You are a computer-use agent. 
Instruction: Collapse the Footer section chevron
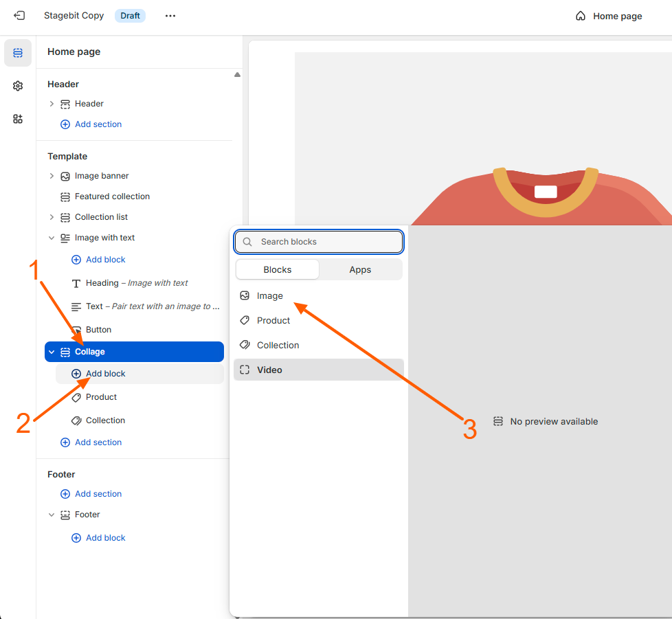click(52, 515)
